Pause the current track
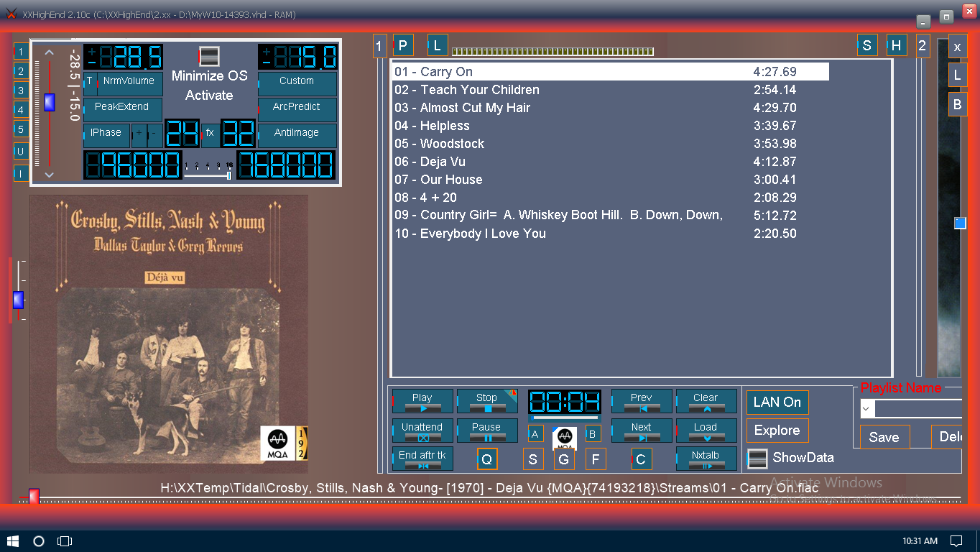The width and height of the screenshot is (980, 552). point(486,431)
